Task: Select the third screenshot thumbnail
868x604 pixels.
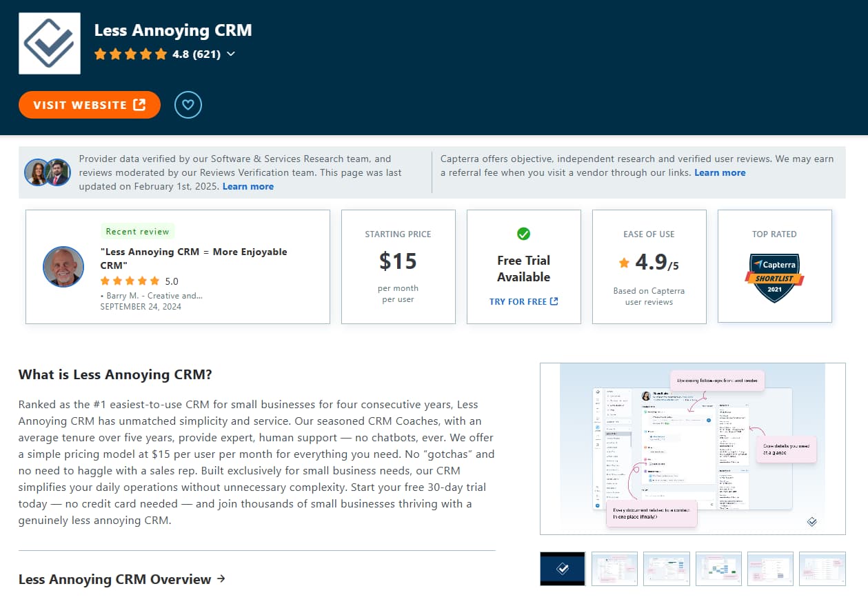Action: (x=667, y=569)
